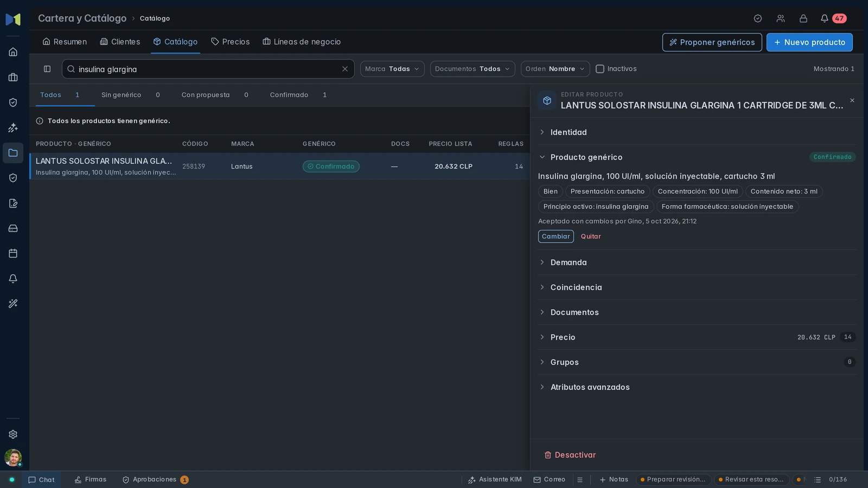
Task: Click the Cambiar button
Action: click(556, 236)
